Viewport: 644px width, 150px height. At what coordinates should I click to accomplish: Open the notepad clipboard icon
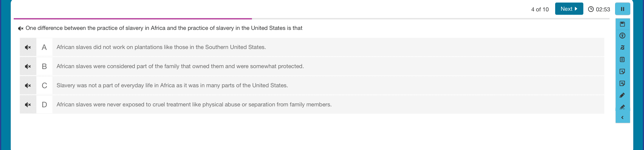pyautogui.click(x=622, y=59)
